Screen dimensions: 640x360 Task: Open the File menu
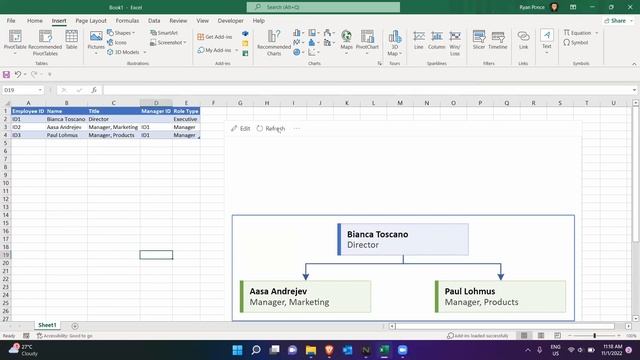coord(11,20)
